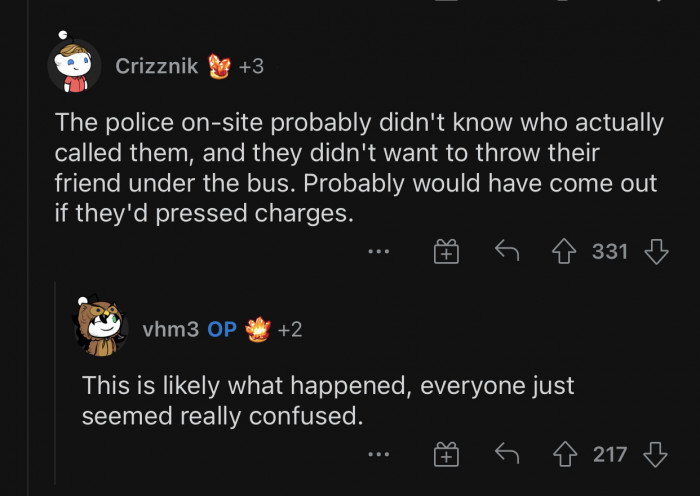
Task: Give an award to Crizznik's comment
Action: point(446,252)
